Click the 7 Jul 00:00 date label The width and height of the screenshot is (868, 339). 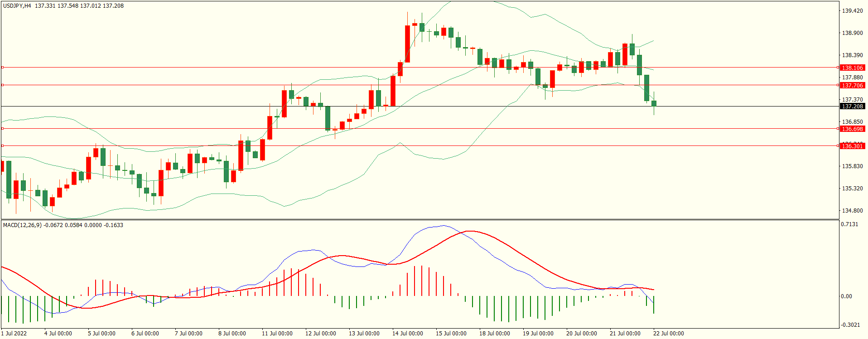pos(188,334)
